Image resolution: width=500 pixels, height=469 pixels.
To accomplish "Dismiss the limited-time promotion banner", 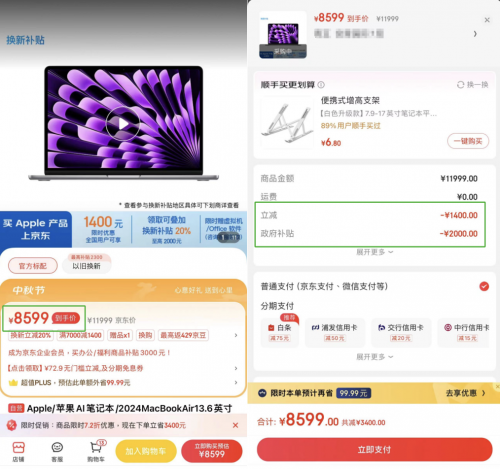I will (235, 425).
